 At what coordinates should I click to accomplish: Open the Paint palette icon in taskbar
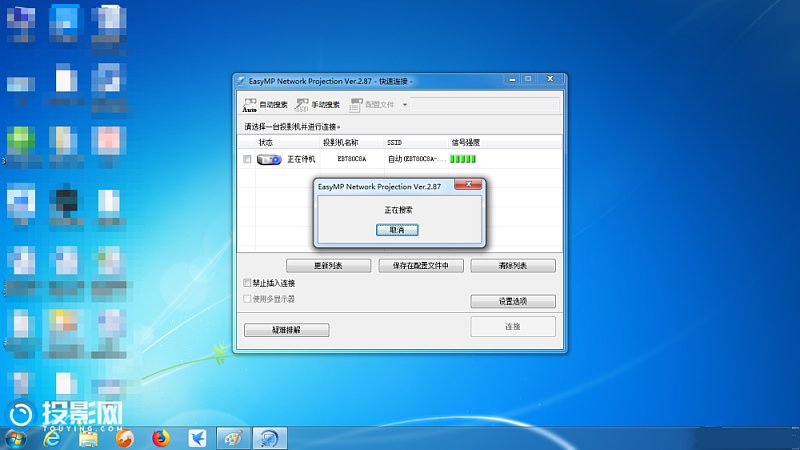[x=232, y=438]
